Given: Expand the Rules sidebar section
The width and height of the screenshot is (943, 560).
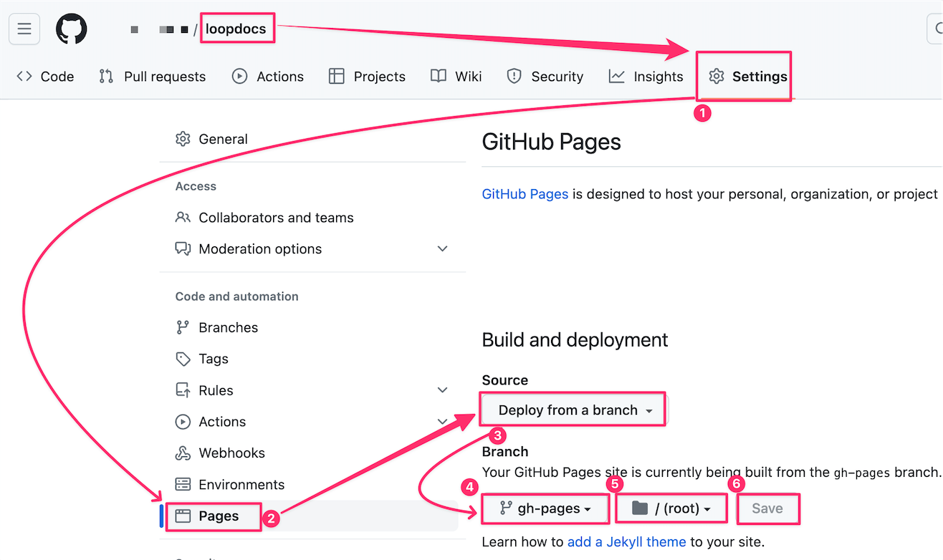Looking at the screenshot, I should click(x=442, y=390).
